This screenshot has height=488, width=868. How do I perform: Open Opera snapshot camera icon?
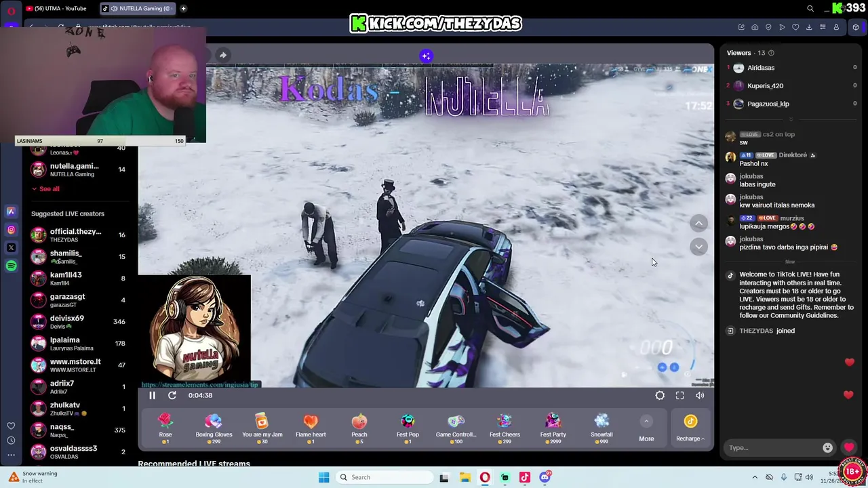(755, 27)
